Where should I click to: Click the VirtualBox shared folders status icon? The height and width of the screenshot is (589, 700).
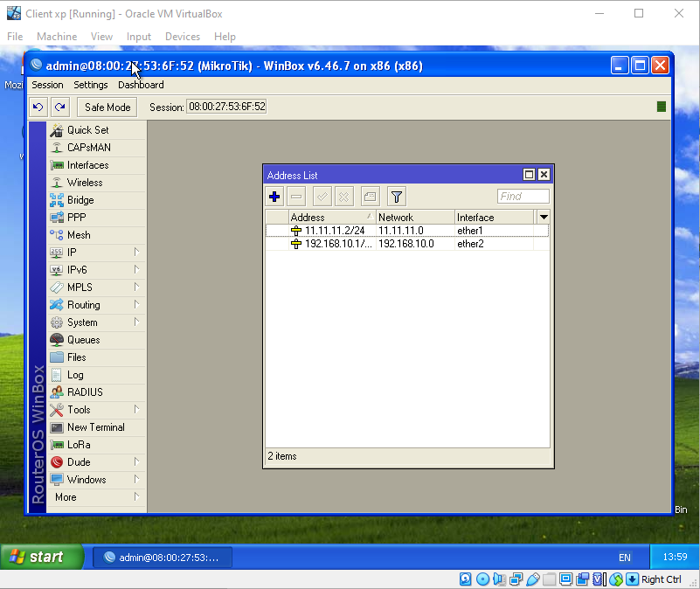coord(549,579)
